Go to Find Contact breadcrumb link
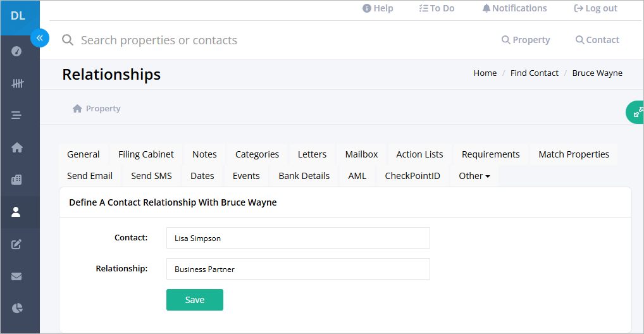The image size is (644, 334). [x=535, y=73]
